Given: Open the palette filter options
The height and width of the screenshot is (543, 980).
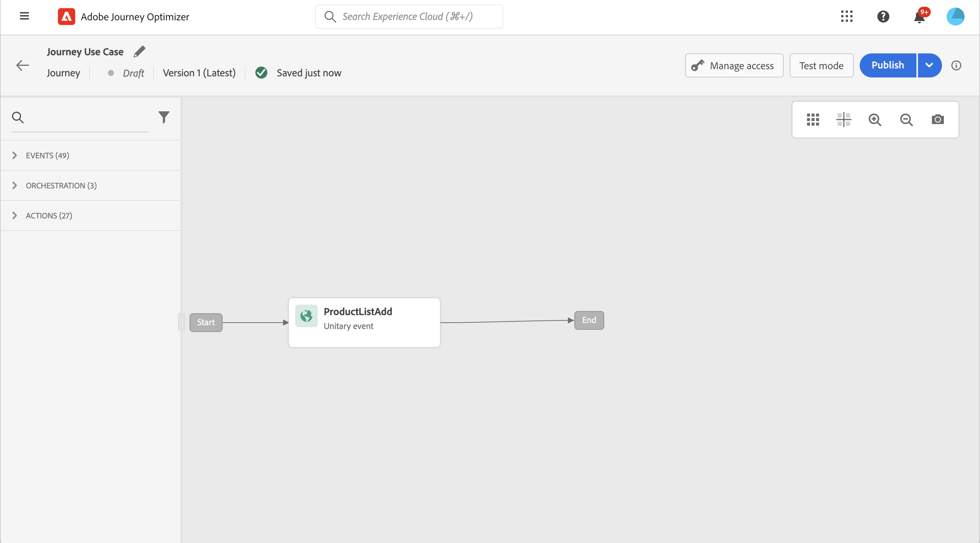Looking at the screenshot, I should point(164,117).
